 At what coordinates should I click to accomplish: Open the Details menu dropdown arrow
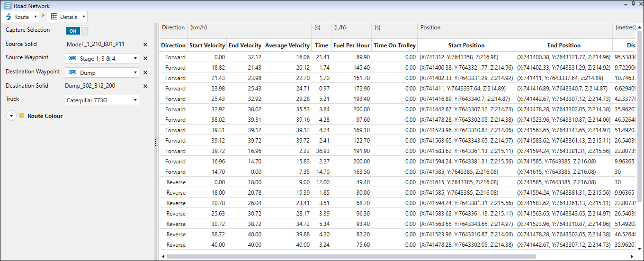(x=84, y=17)
